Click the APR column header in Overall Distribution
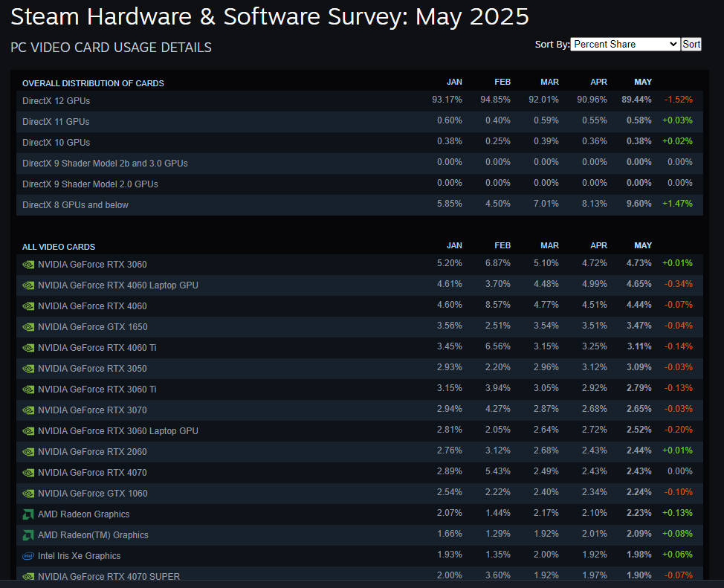 pyautogui.click(x=598, y=83)
